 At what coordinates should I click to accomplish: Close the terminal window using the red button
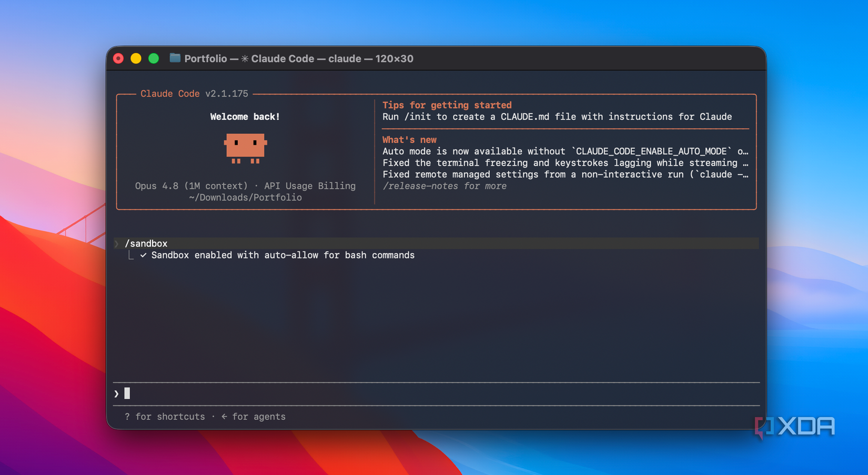pos(118,58)
